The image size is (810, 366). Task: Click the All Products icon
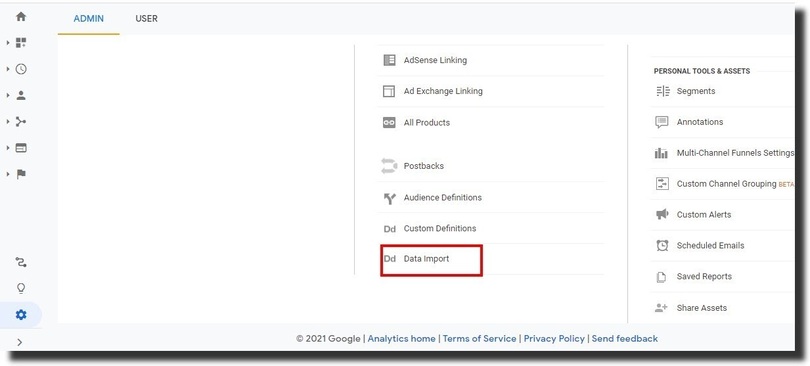(389, 122)
